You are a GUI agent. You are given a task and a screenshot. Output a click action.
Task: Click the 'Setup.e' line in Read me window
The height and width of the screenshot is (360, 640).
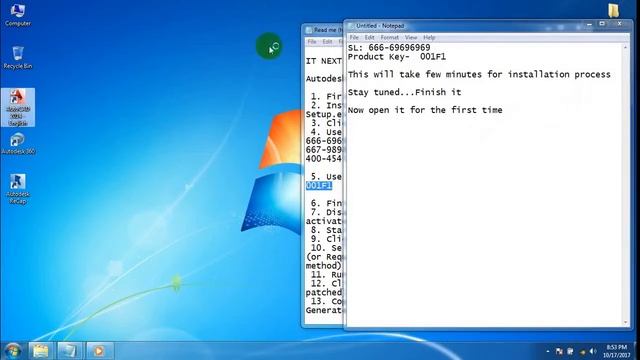pos(324,115)
